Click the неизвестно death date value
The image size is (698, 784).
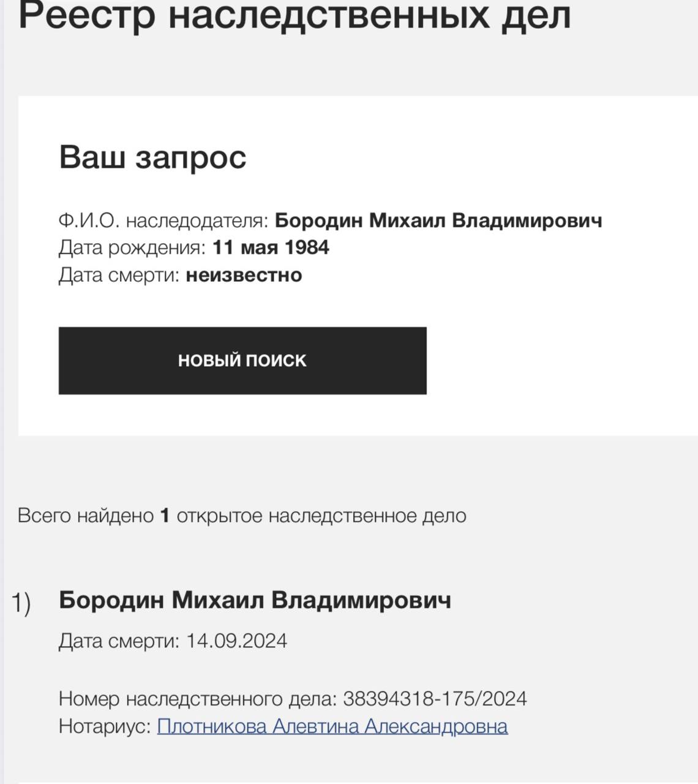(244, 275)
